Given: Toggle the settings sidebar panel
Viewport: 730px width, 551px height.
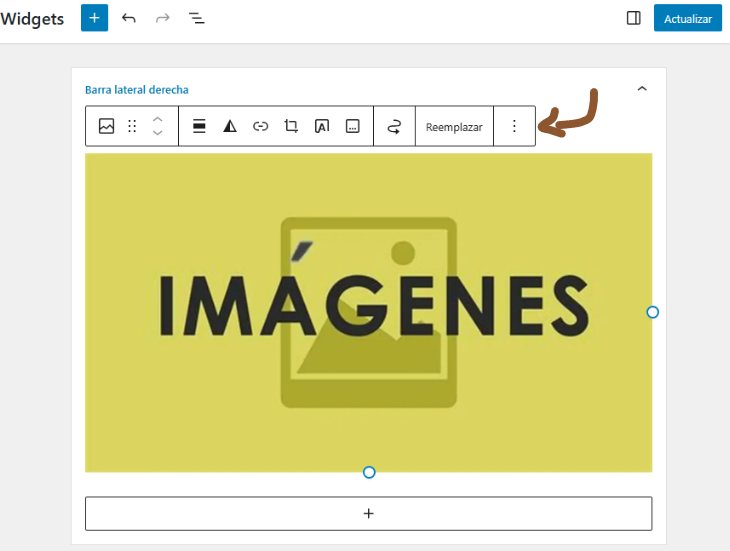Looking at the screenshot, I should pyautogui.click(x=633, y=18).
